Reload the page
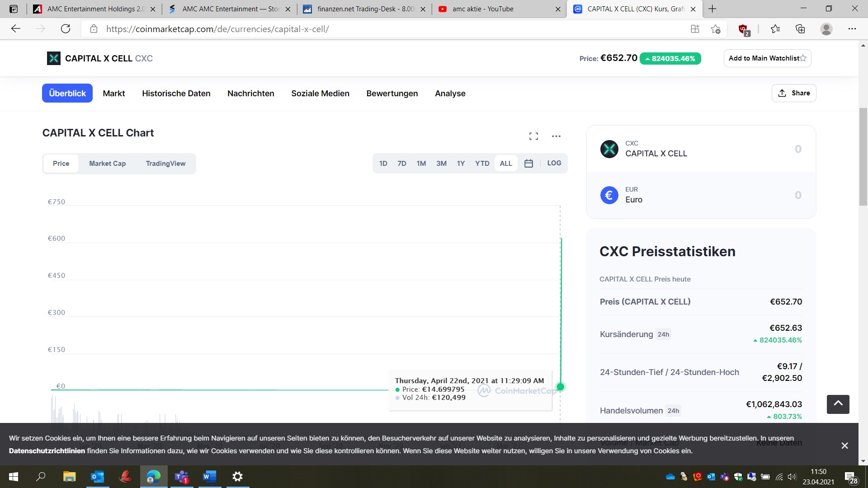The height and width of the screenshot is (488, 868). [x=66, y=28]
